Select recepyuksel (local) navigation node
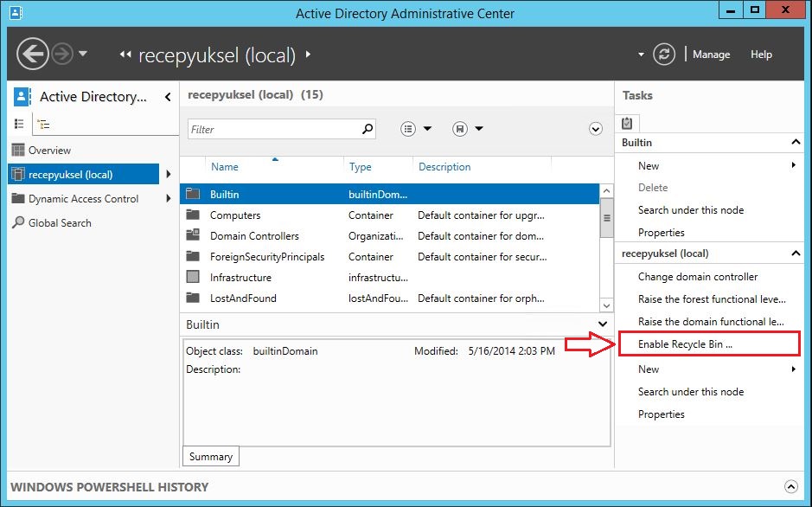This screenshot has width=812, height=507. pos(83,174)
